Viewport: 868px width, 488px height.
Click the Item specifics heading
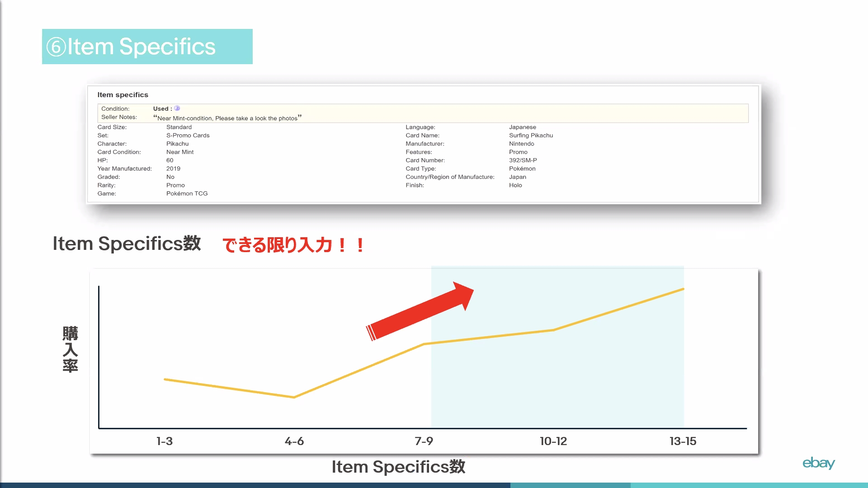(123, 95)
